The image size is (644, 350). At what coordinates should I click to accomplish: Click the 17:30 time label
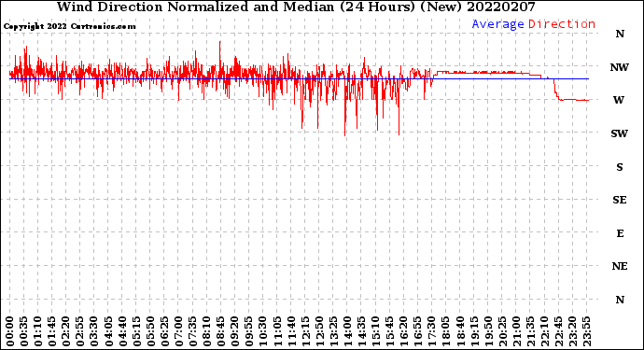coord(431,331)
